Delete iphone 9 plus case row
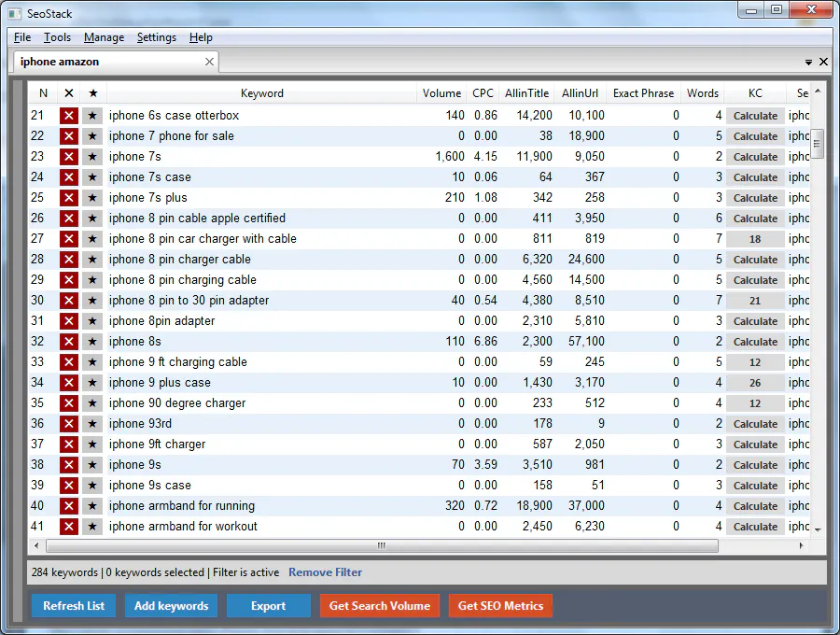840x635 pixels. [68, 383]
